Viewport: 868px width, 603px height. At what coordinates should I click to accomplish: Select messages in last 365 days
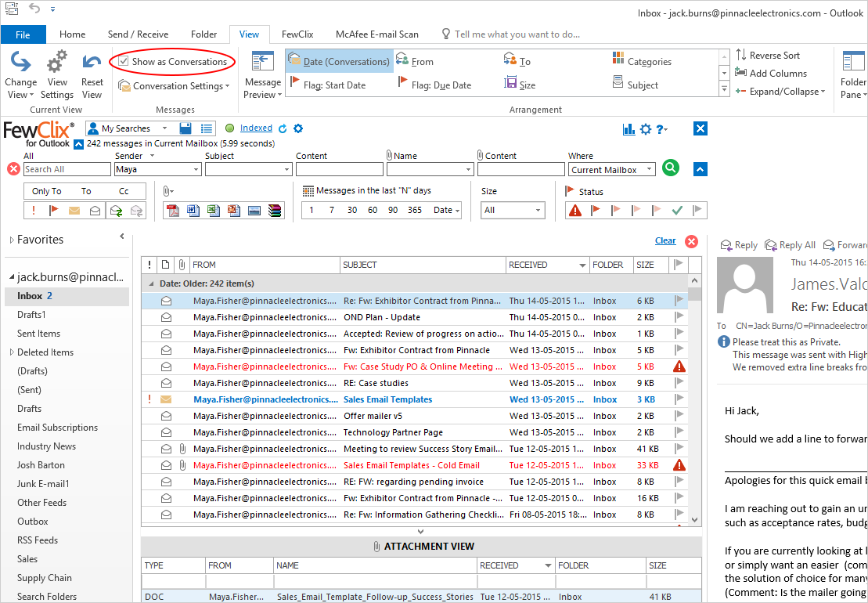pos(415,210)
